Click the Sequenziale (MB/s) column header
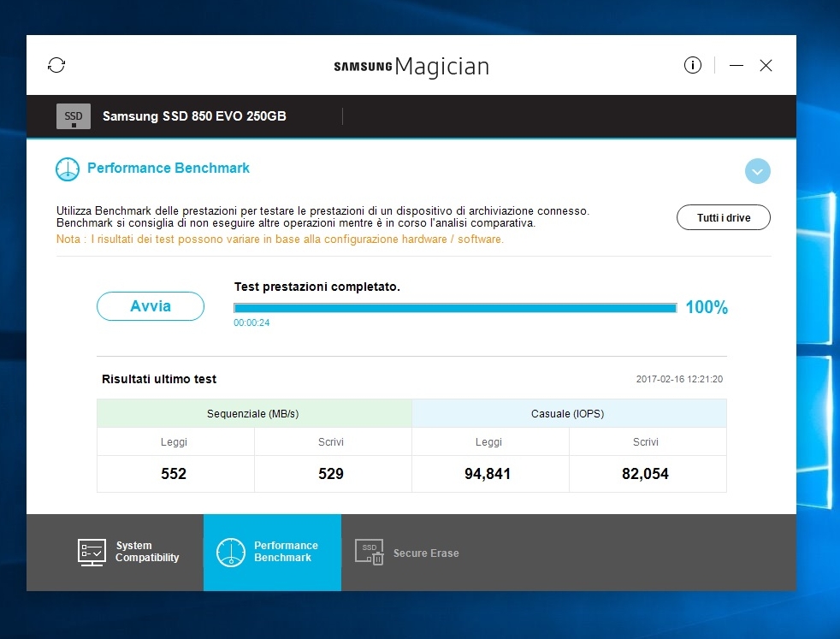Screen dimensions: 840x639 click(254, 413)
